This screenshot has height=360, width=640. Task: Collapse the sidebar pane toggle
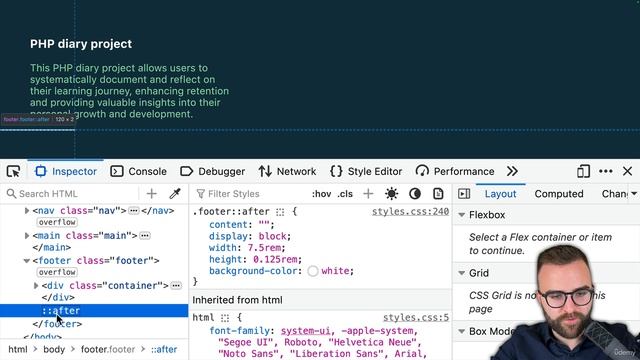464,193
